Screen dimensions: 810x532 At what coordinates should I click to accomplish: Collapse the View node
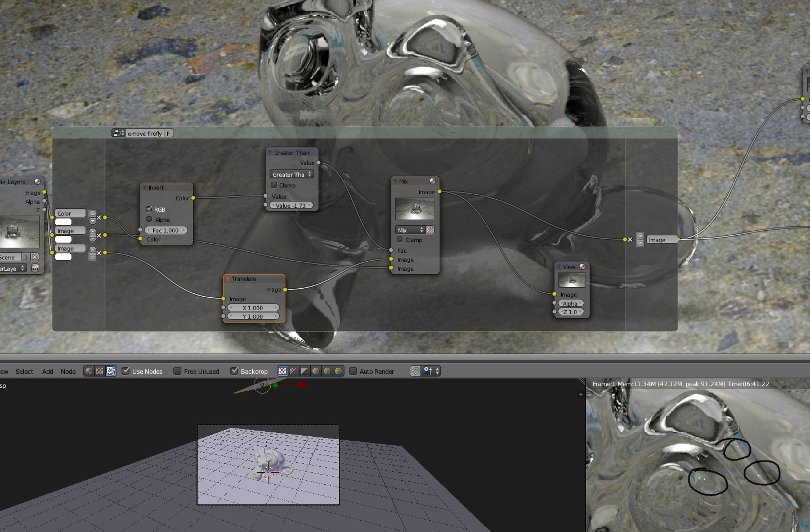pos(558,267)
